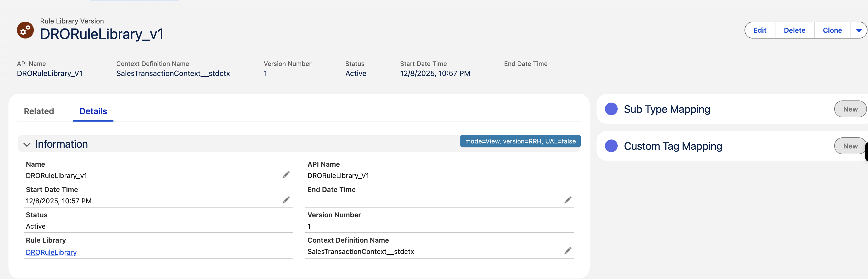Click header SalesTransactionContext__stdctx value

click(173, 74)
